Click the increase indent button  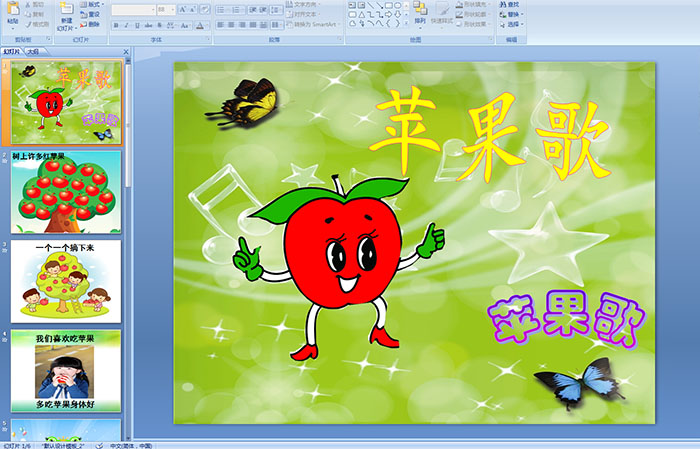(263, 10)
